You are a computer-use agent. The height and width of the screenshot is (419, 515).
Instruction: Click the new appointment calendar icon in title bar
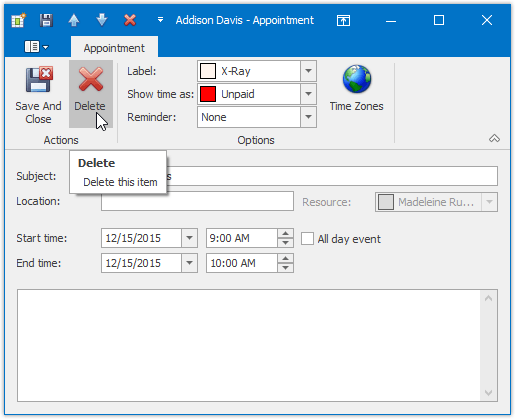(18, 20)
